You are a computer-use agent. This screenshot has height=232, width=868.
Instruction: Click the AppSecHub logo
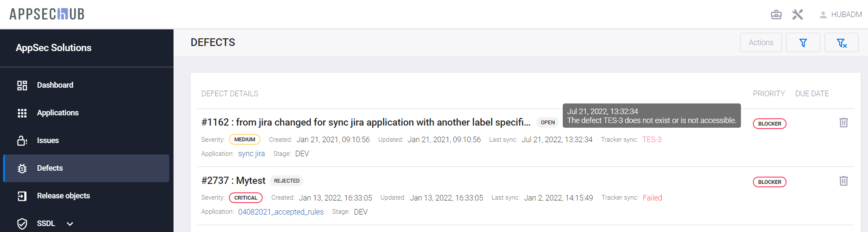47,14
